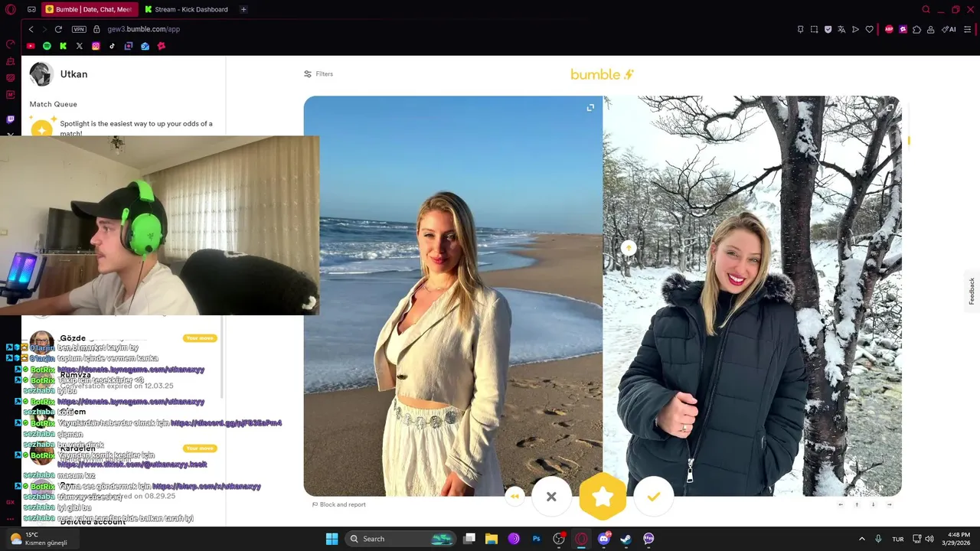
Task: Open the Filters settings
Action: tap(318, 74)
